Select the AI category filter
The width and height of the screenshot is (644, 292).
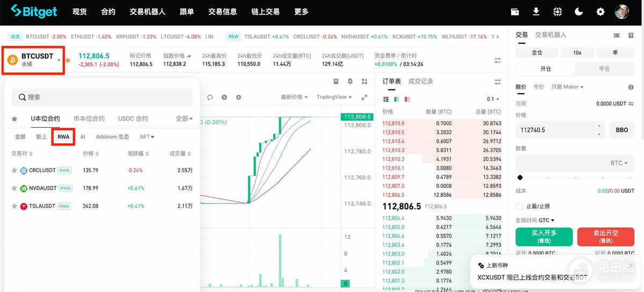click(83, 137)
